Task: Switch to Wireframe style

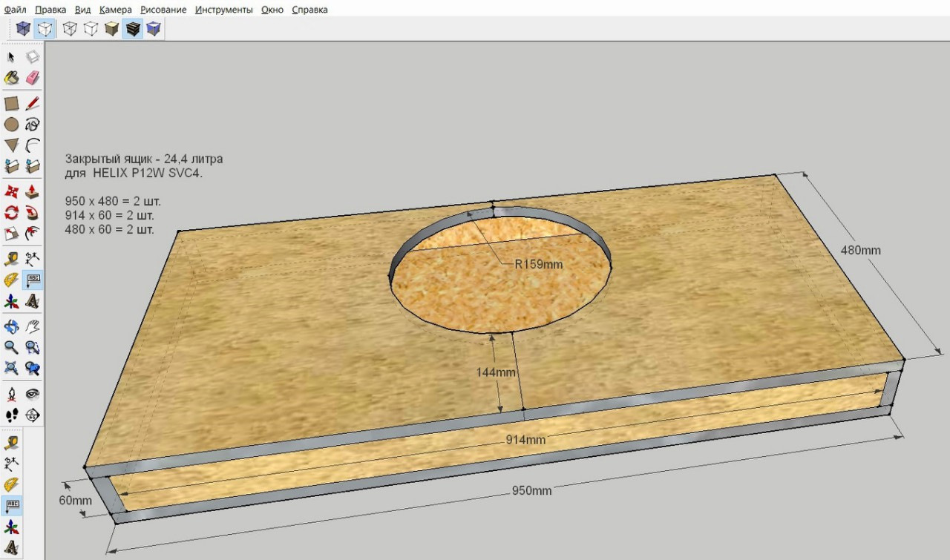Action: [70, 29]
